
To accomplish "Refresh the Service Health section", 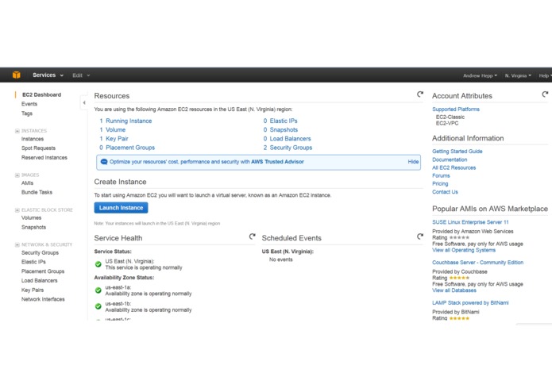I will (x=252, y=236).
